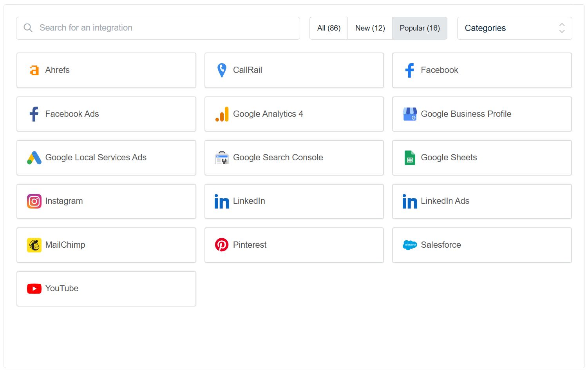This screenshot has height=372, width=588.
Task: Click the Google Business Profile storefront icon
Action: (410, 114)
